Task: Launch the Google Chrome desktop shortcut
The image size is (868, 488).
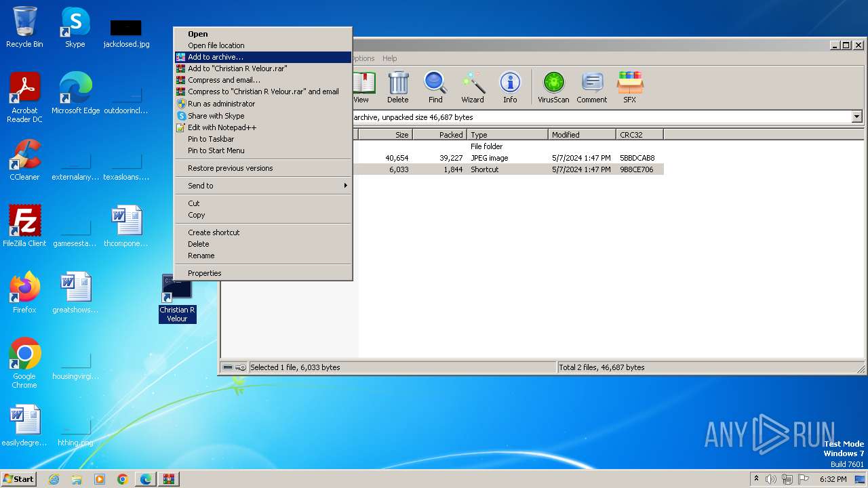Action: coord(24,363)
